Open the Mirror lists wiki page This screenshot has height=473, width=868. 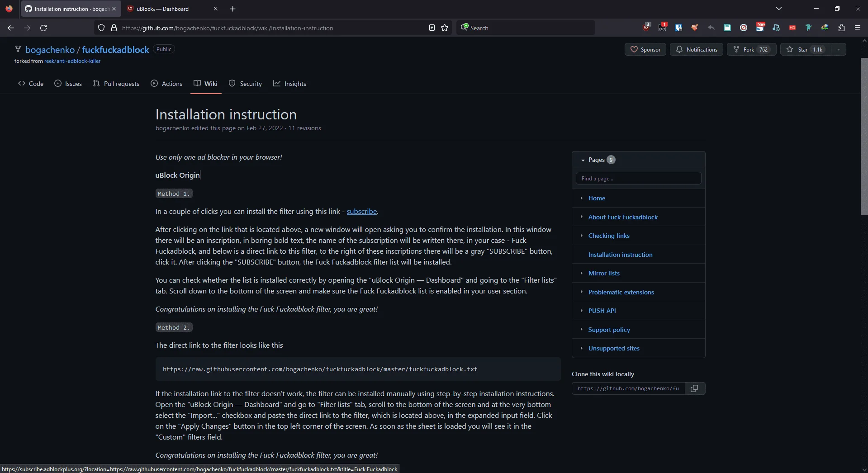point(604,273)
